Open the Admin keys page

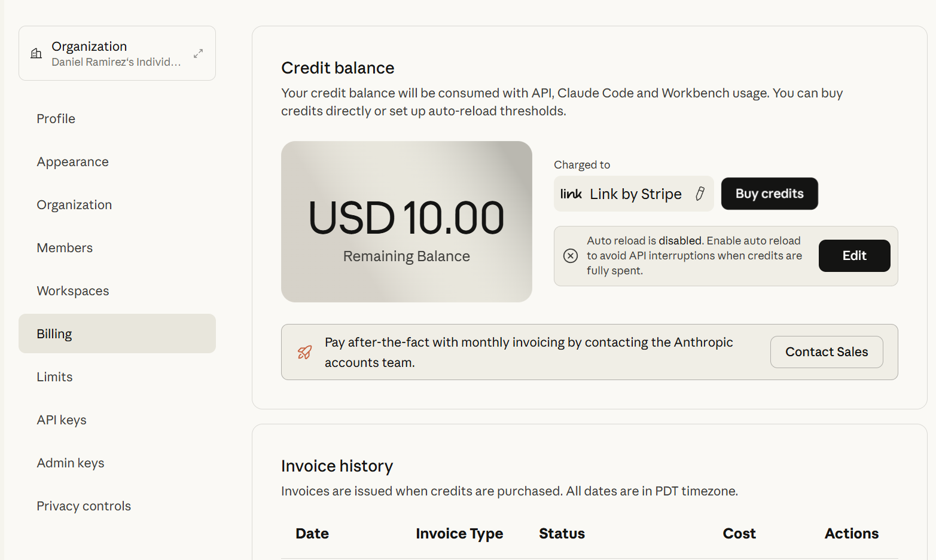tap(71, 463)
